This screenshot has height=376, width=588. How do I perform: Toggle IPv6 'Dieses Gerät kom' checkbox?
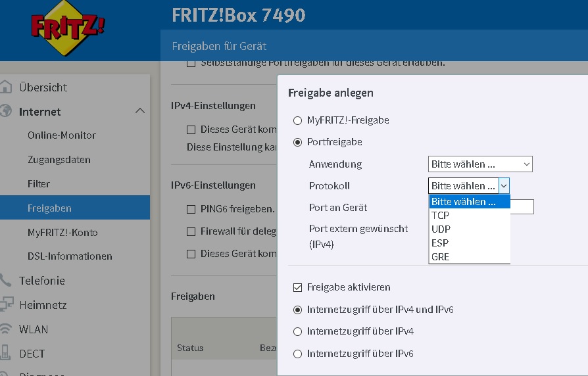pos(191,254)
